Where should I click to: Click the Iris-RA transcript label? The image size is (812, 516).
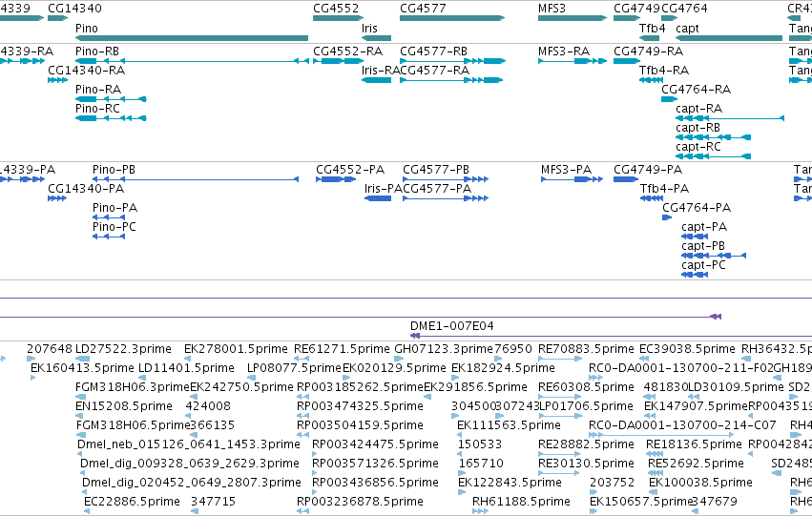click(x=381, y=70)
